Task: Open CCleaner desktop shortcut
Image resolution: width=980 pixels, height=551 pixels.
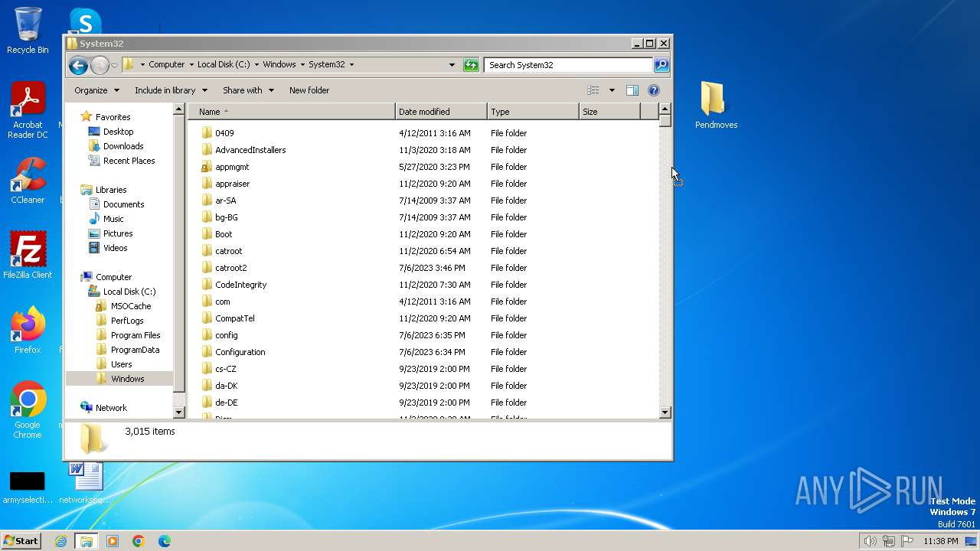Action: tap(28, 181)
